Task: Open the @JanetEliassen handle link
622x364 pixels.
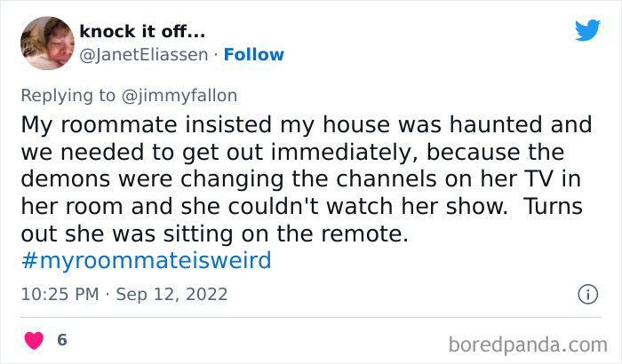Action: [x=144, y=54]
